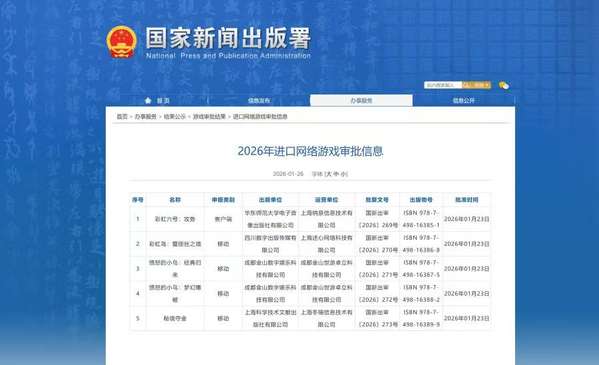Click the 批准文号 column header
599x365 pixels.
(x=377, y=200)
